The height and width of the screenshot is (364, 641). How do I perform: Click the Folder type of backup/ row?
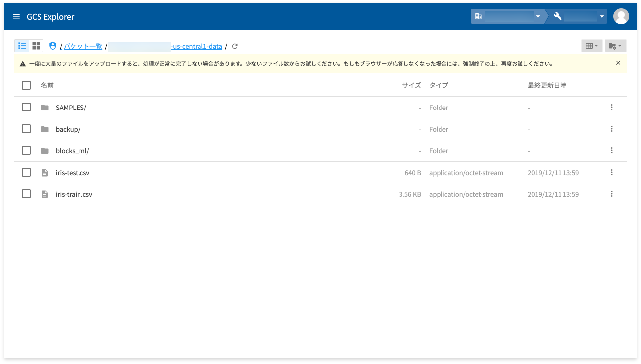tap(439, 129)
